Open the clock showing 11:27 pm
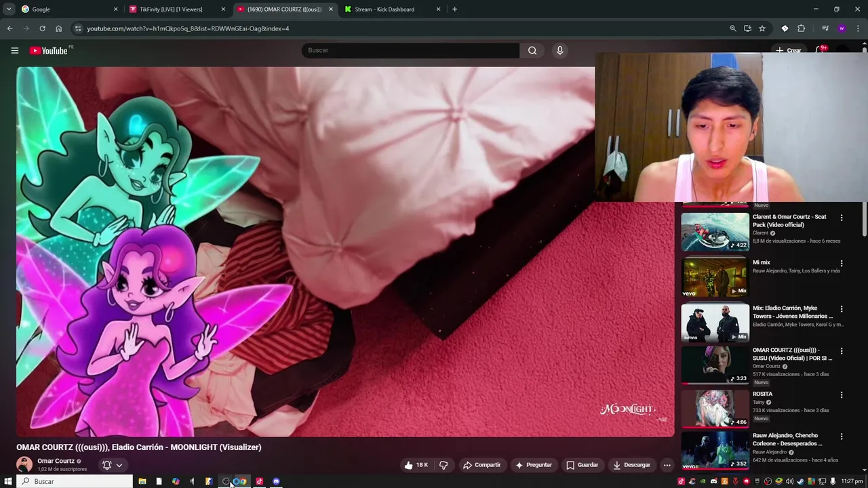 (852, 481)
